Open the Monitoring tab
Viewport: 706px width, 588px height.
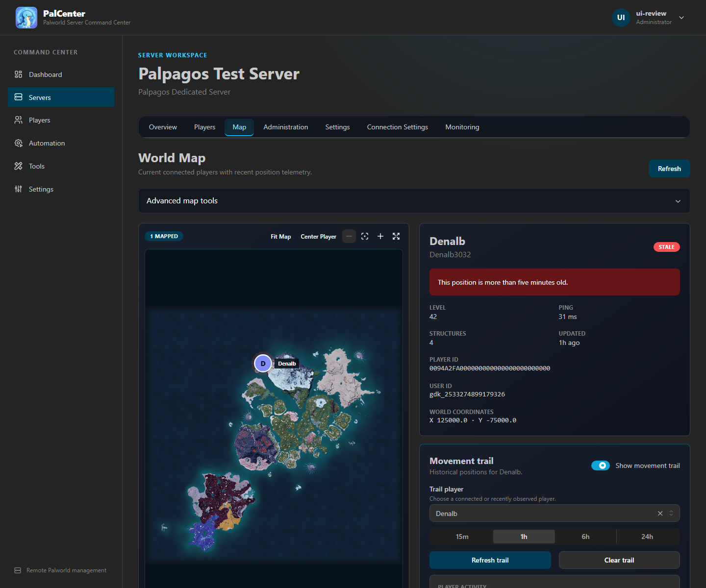coord(462,127)
